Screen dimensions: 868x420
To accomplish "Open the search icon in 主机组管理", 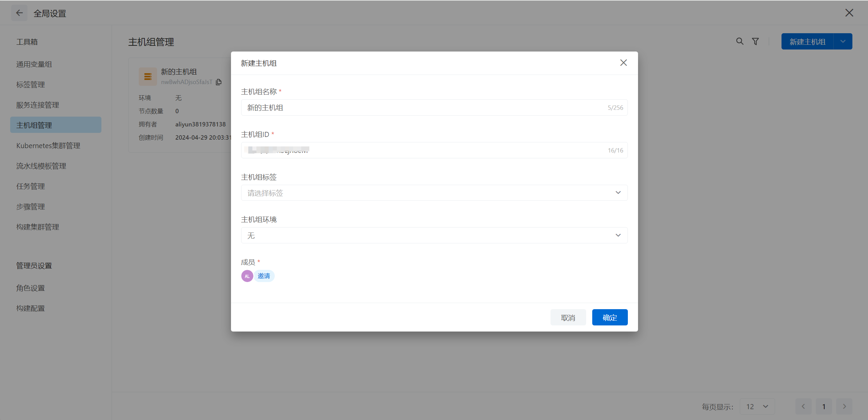I will [740, 41].
